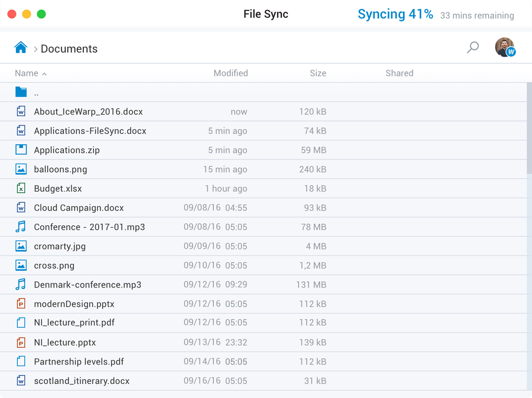Open the user profile avatar
This screenshot has height=398, width=532.
[505, 47]
